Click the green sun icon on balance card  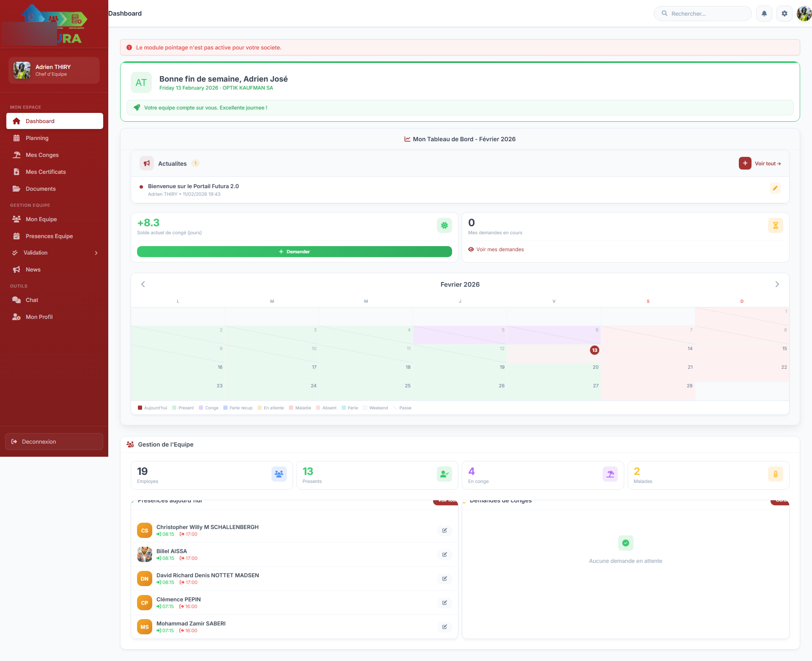point(444,225)
